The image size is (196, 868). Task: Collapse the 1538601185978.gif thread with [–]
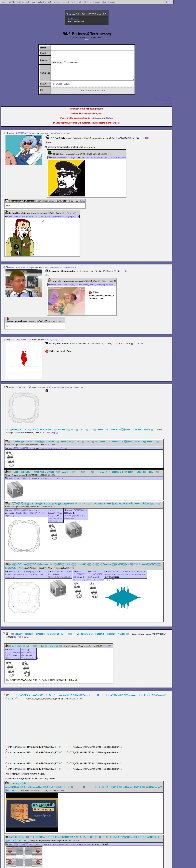[x=4, y=340]
